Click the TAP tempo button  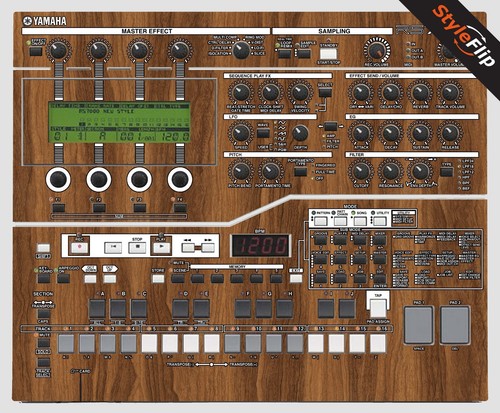[x=378, y=308]
